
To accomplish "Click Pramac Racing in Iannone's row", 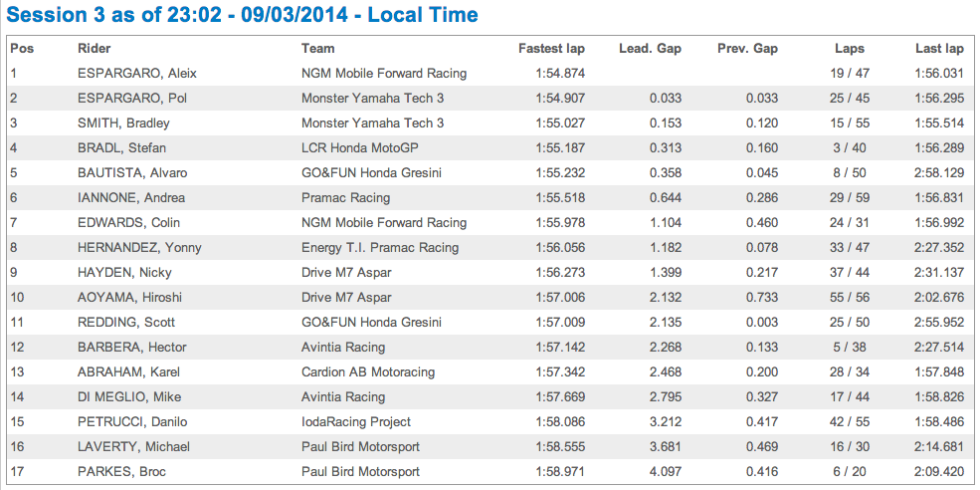I will tap(345, 198).
